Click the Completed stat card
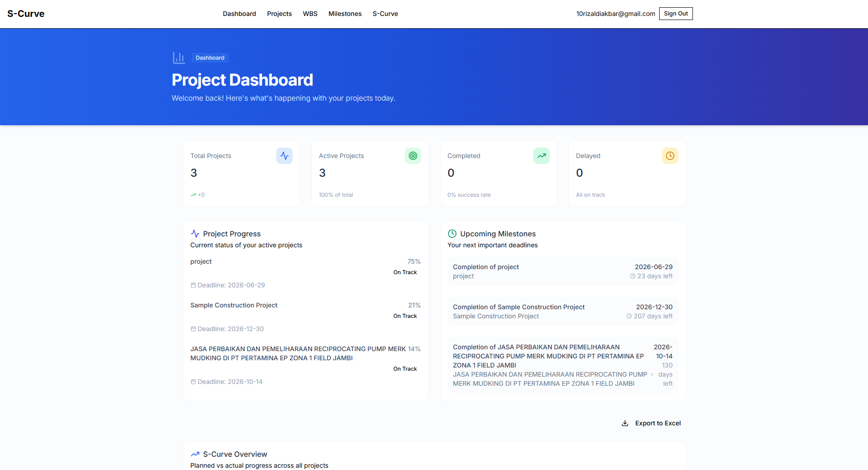This screenshot has width=868, height=470. (499, 173)
